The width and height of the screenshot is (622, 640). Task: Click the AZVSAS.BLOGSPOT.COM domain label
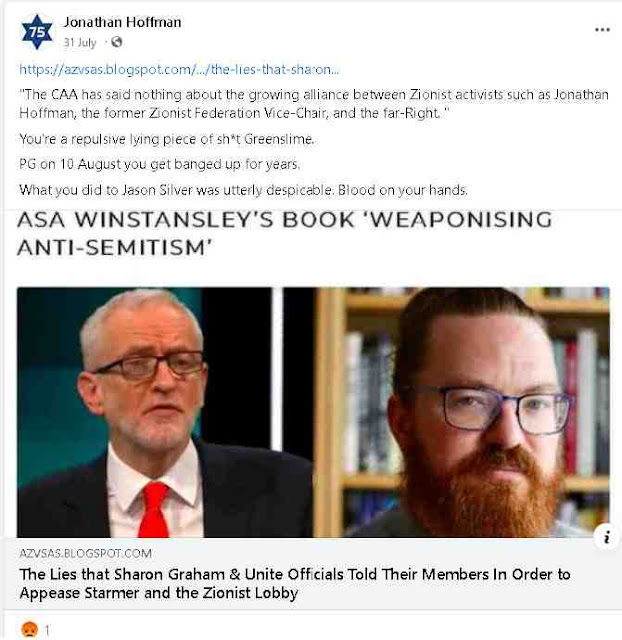coord(85,553)
